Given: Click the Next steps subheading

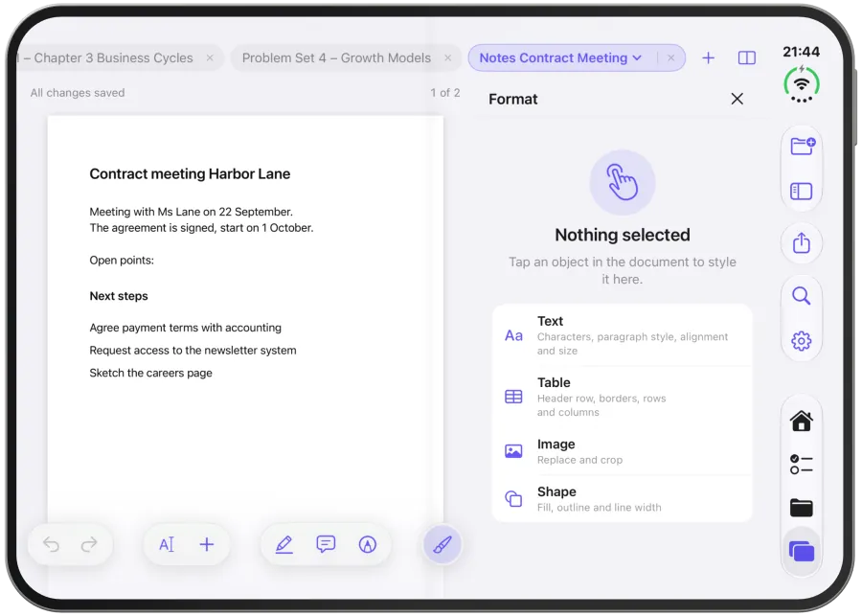Looking at the screenshot, I should [119, 296].
